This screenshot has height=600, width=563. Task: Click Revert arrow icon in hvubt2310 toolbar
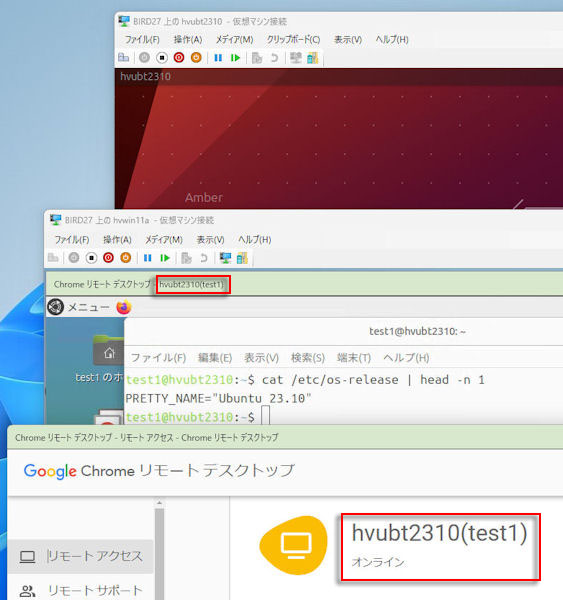274,58
